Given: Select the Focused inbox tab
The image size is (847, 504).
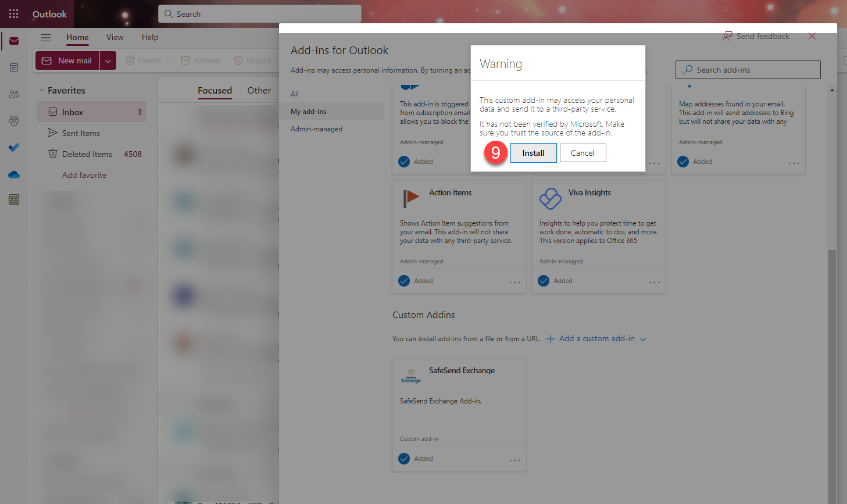Looking at the screenshot, I should tap(215, 90).
